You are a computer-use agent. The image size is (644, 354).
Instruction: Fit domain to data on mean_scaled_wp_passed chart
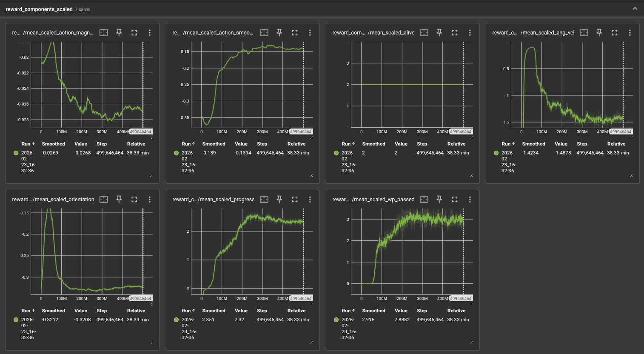click(x=424, y=200)
